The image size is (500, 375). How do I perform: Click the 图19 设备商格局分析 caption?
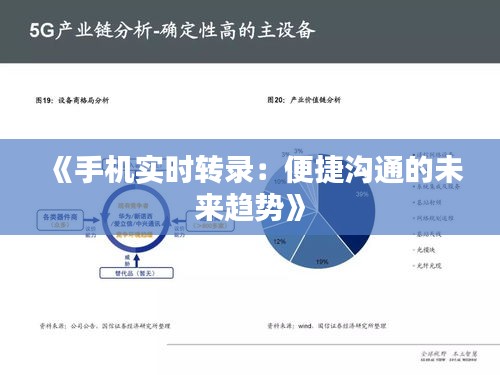72,100
